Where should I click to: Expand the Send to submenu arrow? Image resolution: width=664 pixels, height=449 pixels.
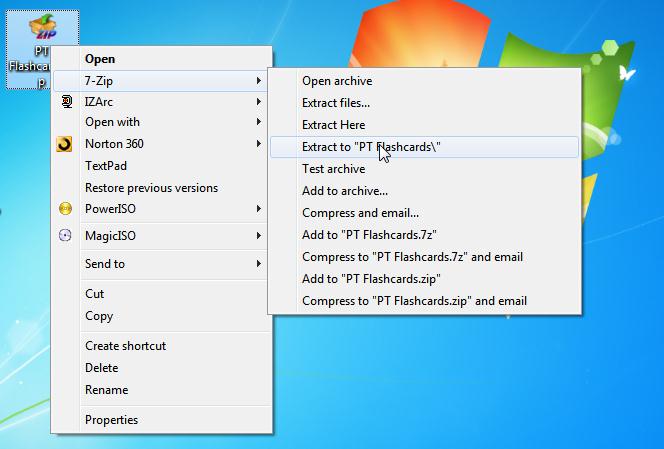(x=258, y=264)
